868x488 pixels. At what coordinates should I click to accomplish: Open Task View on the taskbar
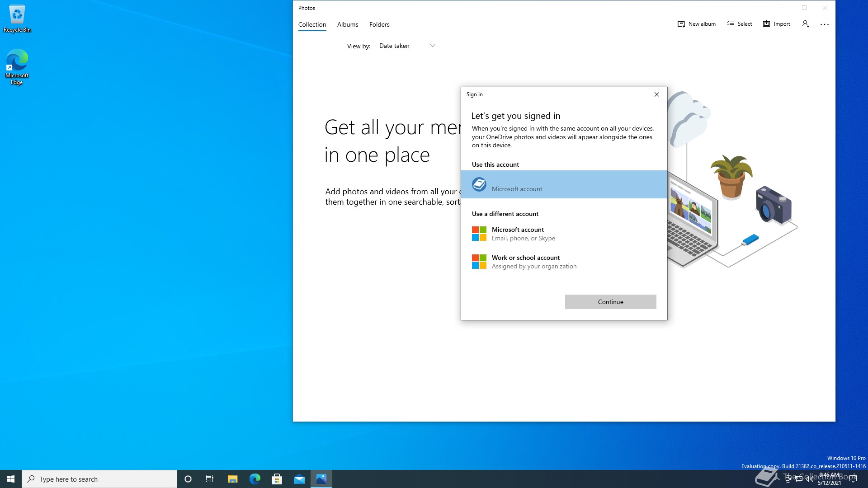coord(210,479)
